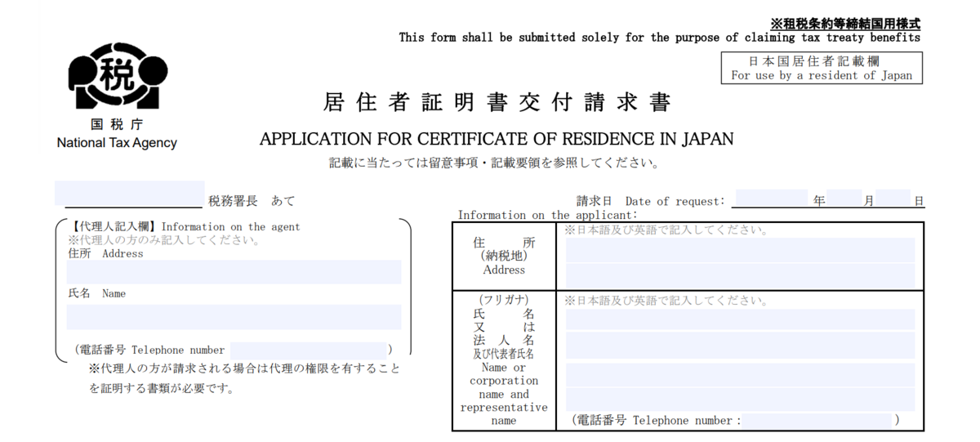Viewport: 980px width, 442px height.
Task: Click the 'Information on the applicant:' label
Action: pyautogui.click(x=547, y=215)
